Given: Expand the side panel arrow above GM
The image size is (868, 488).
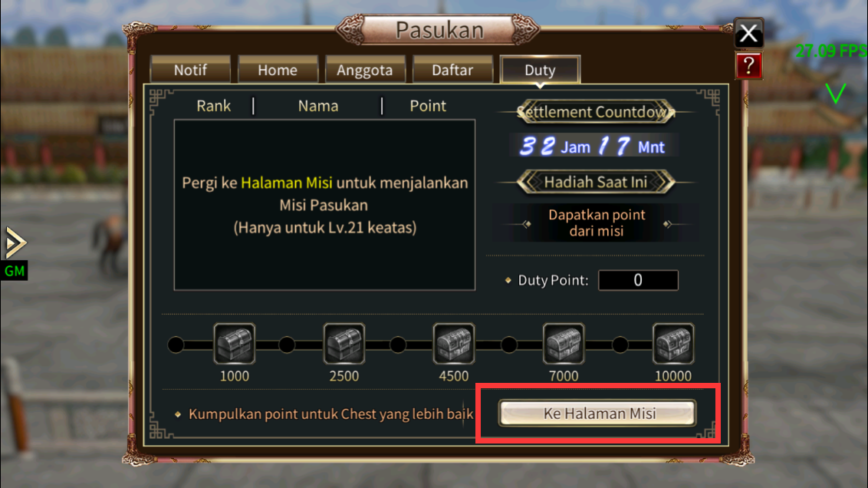Looking at the screenshot, I should pos(15,242).
